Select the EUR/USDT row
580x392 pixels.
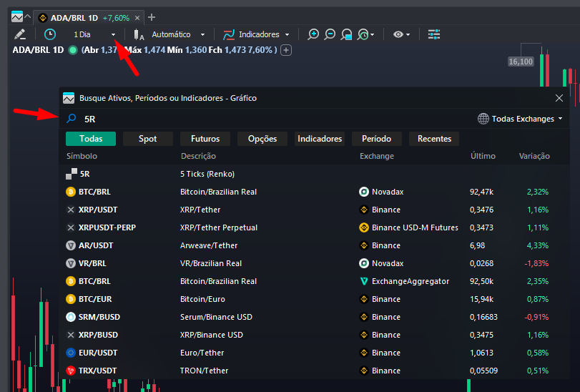click(x=314, y=353)
